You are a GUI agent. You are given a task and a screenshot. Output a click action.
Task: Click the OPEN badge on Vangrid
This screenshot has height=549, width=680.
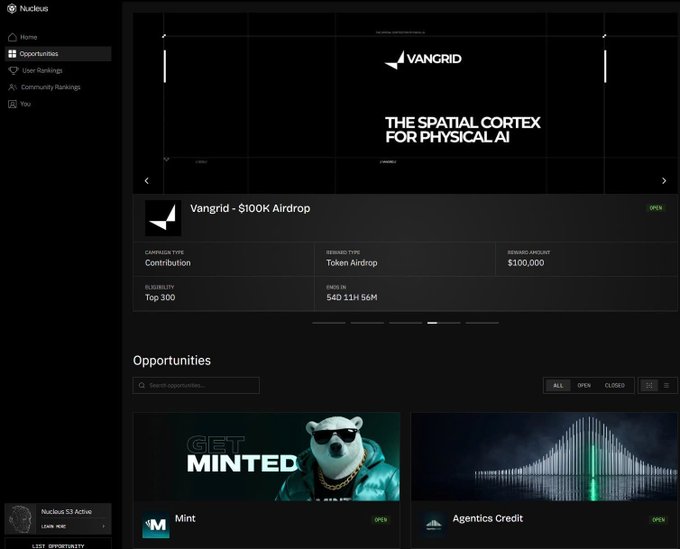click(x=656, y=208)
